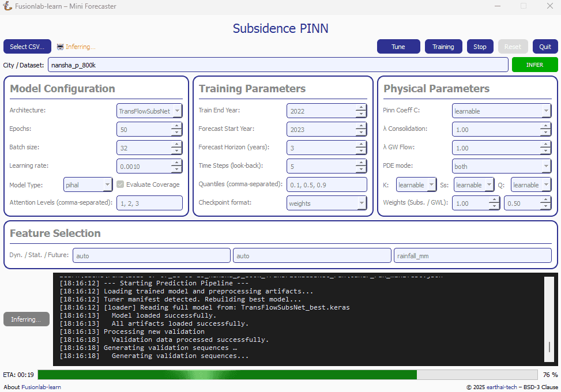Decrease Batch size with down arrow
561x392 pixels.
[x=176, y=151]
